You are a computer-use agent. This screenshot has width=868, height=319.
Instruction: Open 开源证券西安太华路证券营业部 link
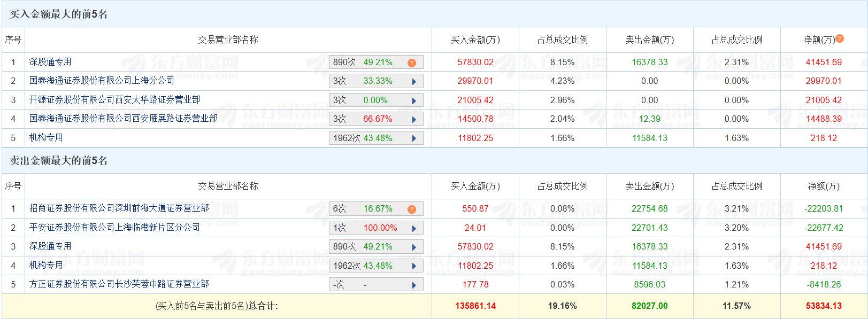click(x=114, y=100)
